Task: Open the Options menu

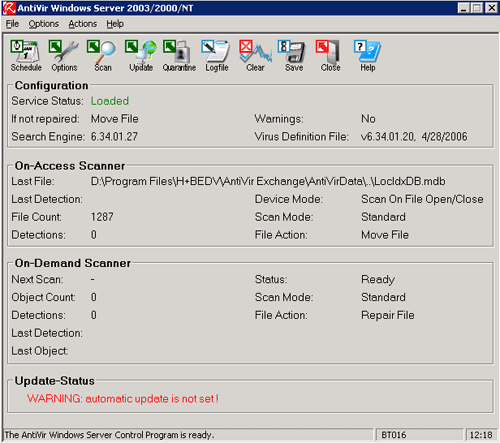Action: (x=43, y=24)
